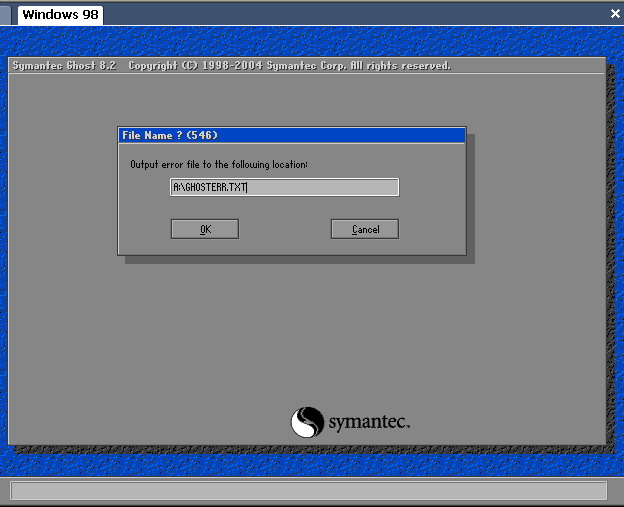
Task: Click the "File Name ? (546)" dialog title bar
Action: 292,135
